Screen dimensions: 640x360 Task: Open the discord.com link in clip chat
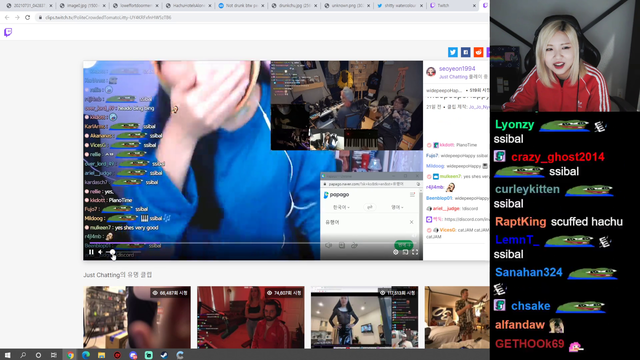(467, 219)
